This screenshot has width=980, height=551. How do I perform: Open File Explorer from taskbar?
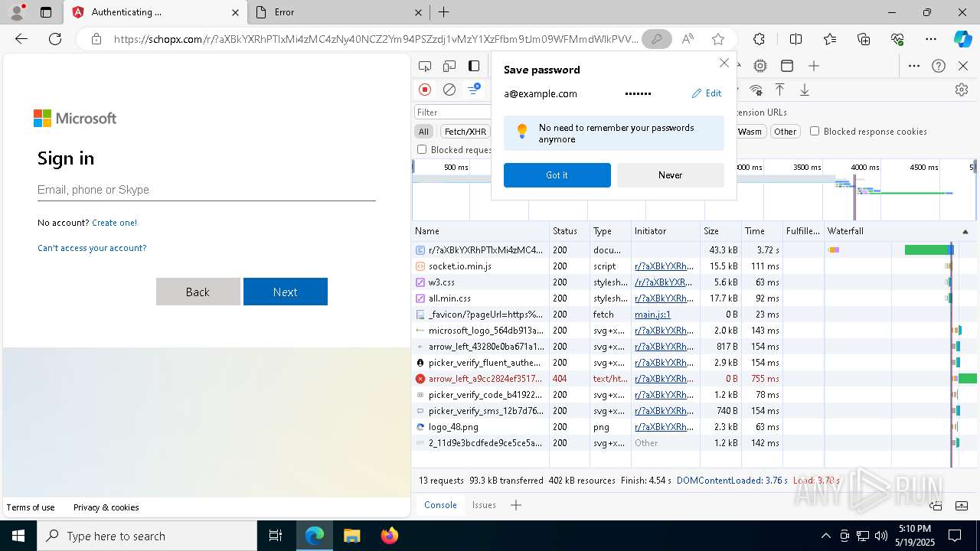click(351, 536)
